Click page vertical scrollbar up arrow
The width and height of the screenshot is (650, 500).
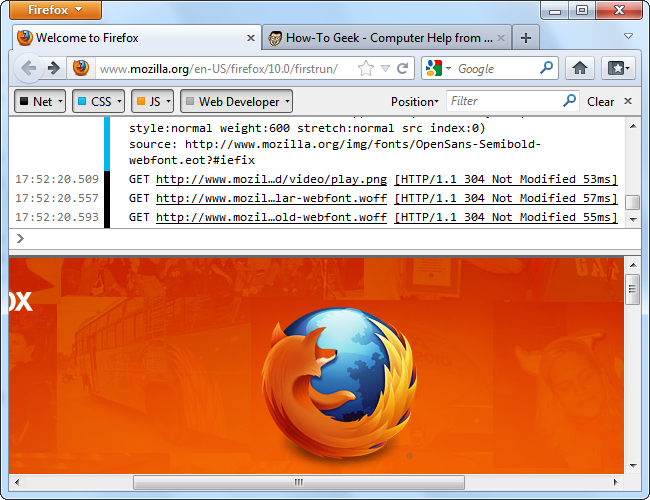point(633,265)
